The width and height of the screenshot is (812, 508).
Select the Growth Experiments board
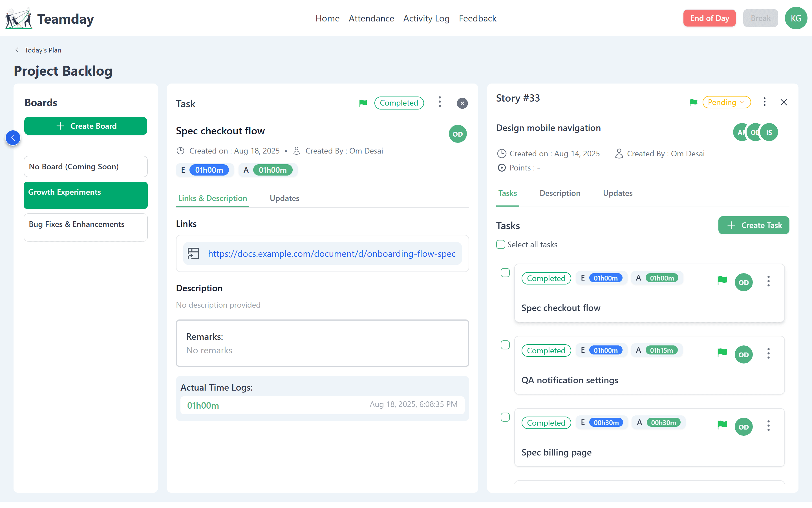[85, 195]
